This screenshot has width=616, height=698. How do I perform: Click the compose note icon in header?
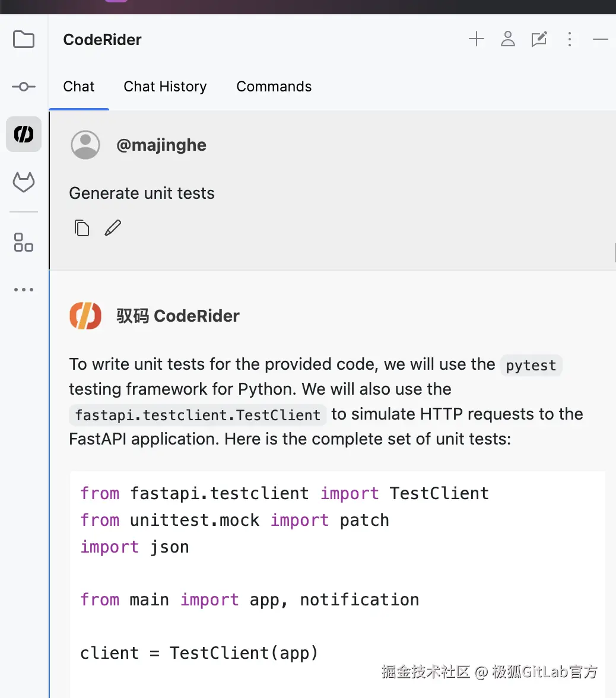[539, 40]
